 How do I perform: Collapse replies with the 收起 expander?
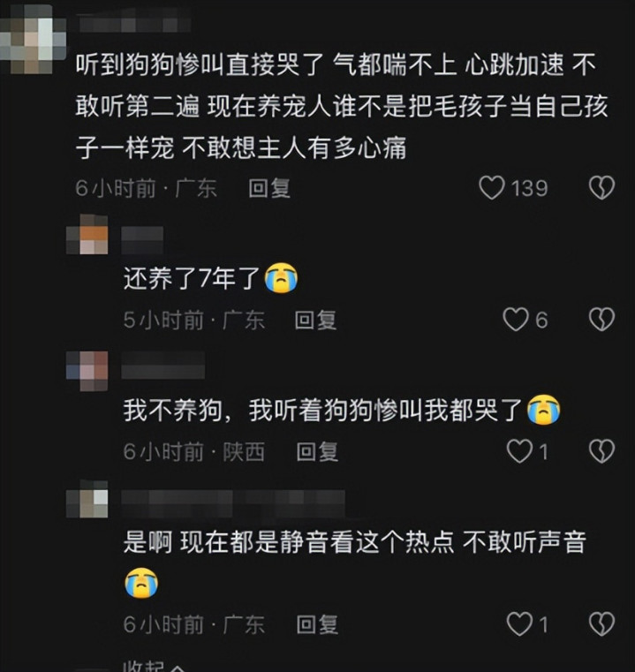click(x=155, y=666)
